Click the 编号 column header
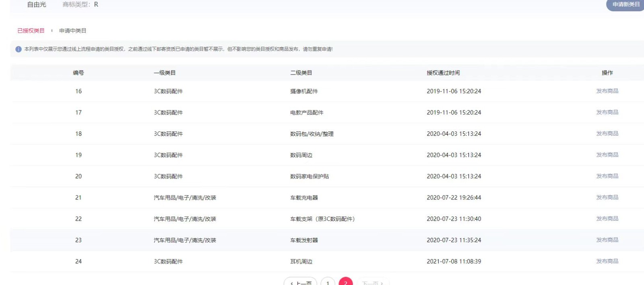This screenshot has width=644, height=285. point(78,73)
